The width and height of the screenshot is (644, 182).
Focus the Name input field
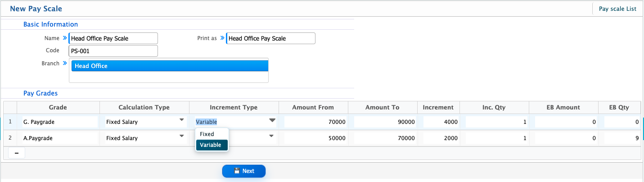tap(113, 38)
